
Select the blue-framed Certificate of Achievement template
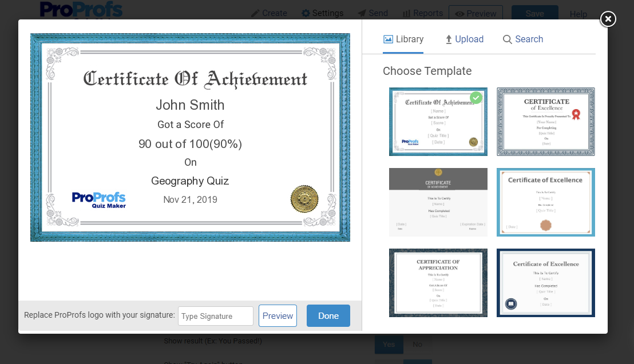(438, 122)
